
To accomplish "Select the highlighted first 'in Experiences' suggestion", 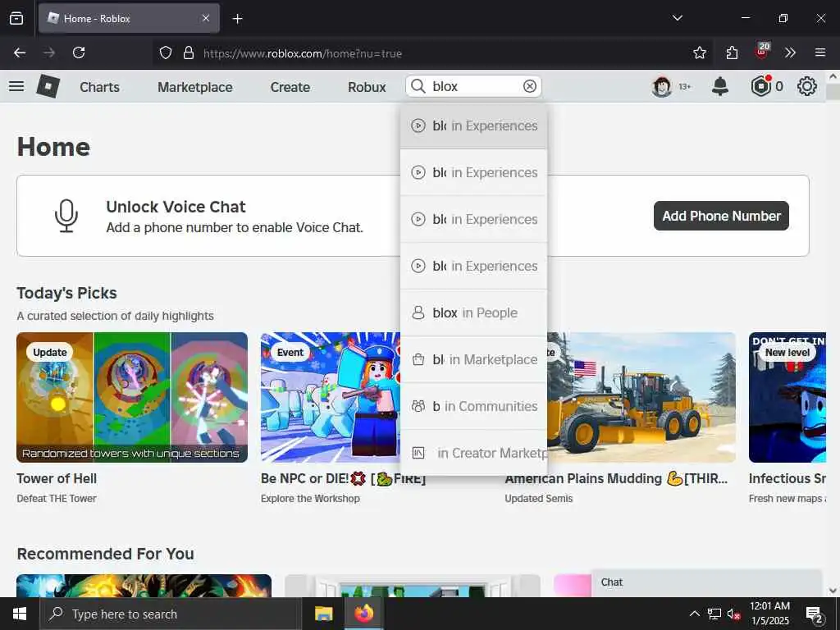I will pyautogui.click(x=473, y=126).
